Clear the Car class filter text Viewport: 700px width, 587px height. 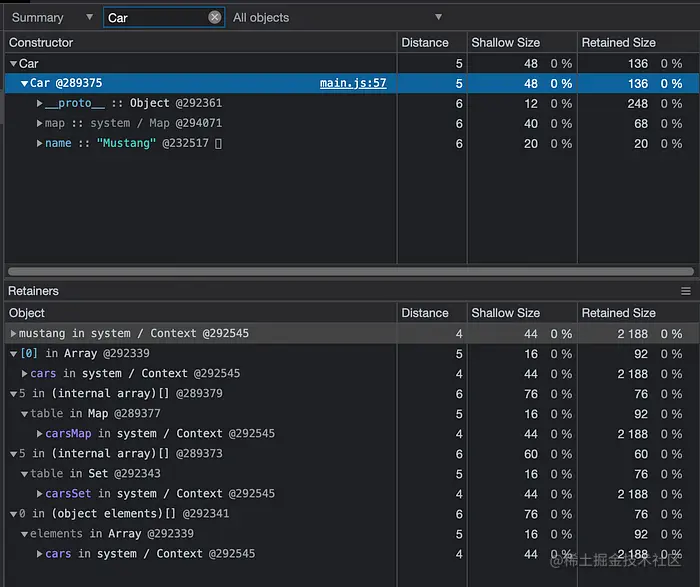point(214,17)
